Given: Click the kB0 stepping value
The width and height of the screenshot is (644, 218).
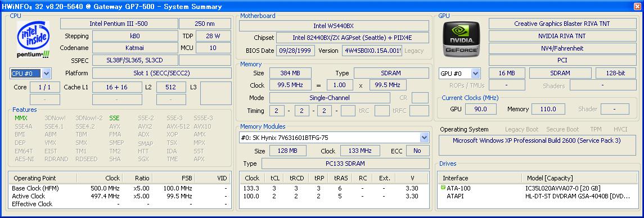Looking at the screenshot, I should pos(135,36).
